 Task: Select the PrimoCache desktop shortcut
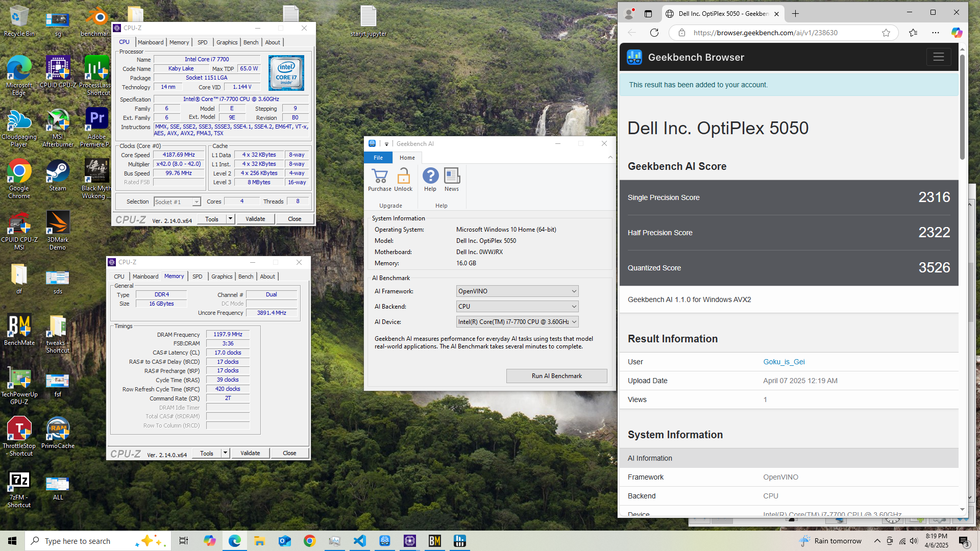point(58,433)
